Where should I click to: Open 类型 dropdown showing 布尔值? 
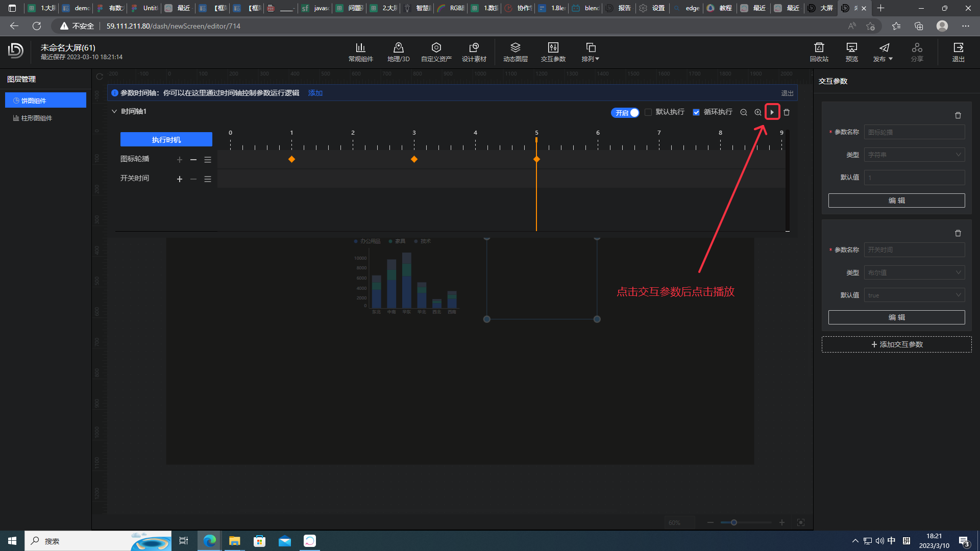pos(914,272)
